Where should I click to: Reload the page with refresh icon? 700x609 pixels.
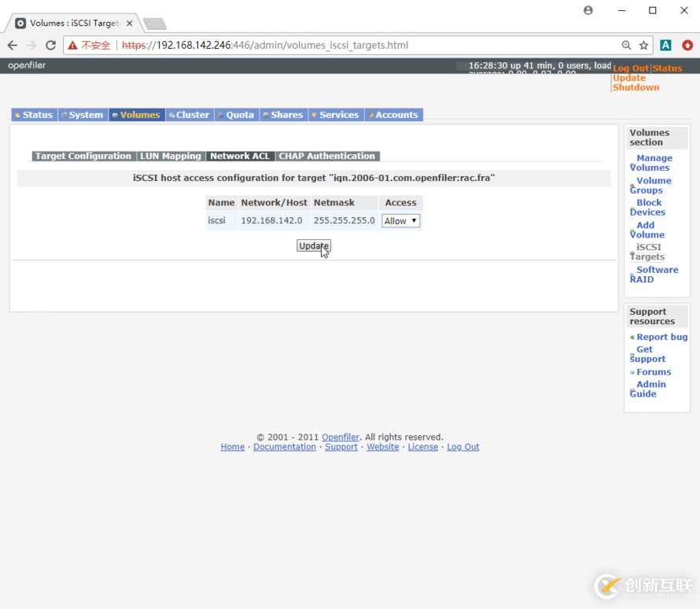pyautogui.click(x=51, y=46)
